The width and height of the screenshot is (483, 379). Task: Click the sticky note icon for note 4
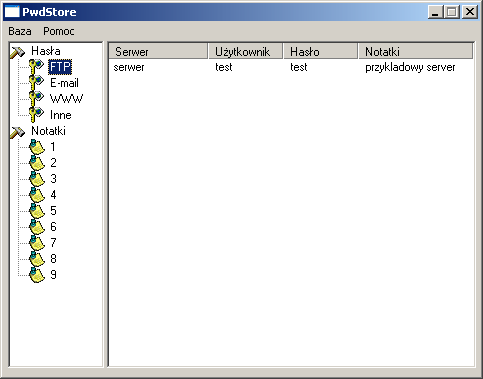[x=37, y=195]
